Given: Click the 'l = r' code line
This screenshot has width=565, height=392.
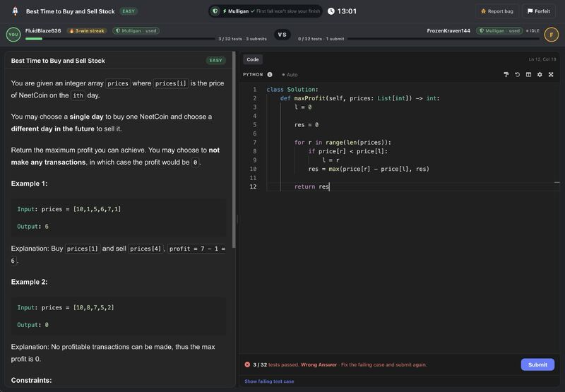Looking at the screenshot, I should [x=331, y=160].
